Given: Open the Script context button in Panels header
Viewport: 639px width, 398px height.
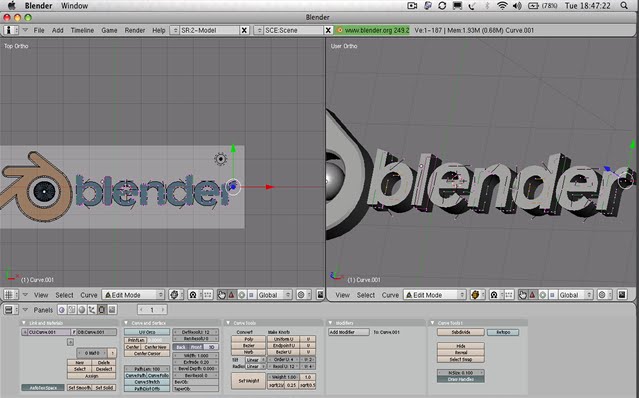Looking at the screenshot, I should 72,310.
